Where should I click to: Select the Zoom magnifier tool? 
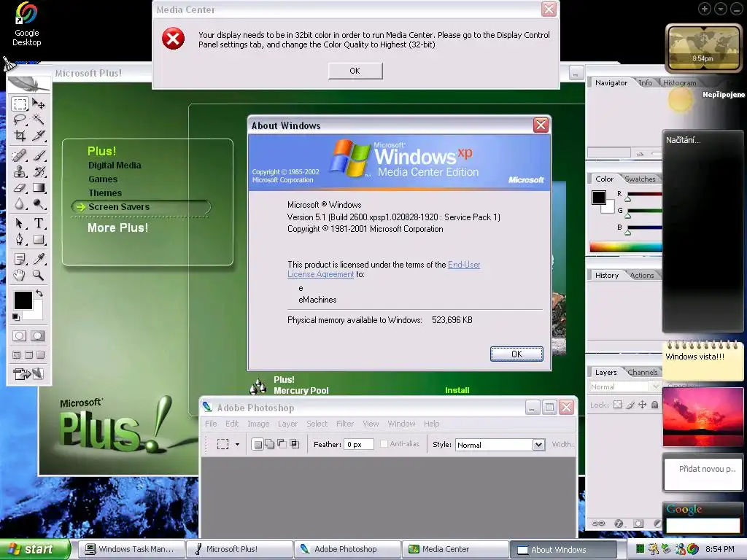39,275
